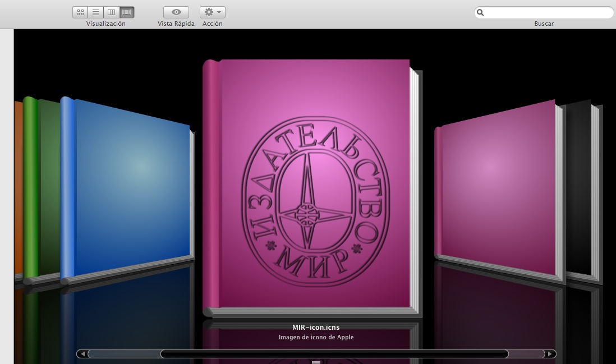Screen dimensions: 616x364
Task: Click the Visualización label
Action: point(105,24)
